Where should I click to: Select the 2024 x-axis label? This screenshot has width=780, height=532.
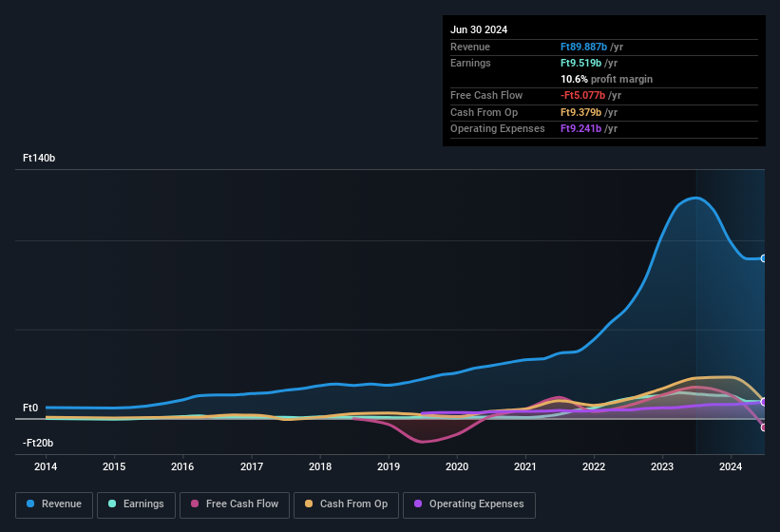point(731,466)
